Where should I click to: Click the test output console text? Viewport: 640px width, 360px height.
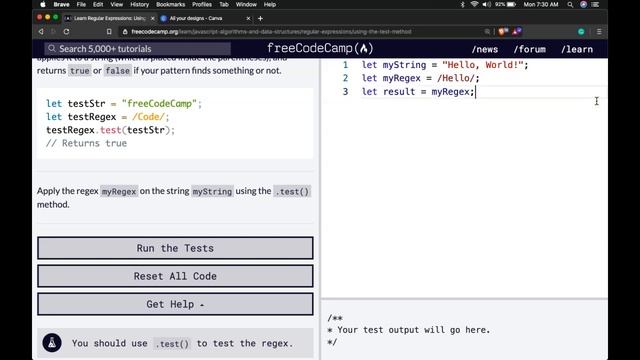[408, 330]
